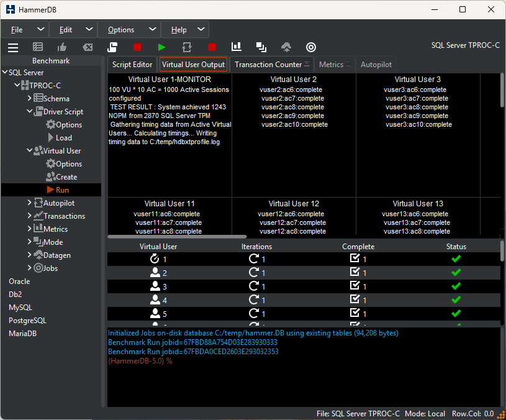This screenshot has width=506, height=420.
Task: Select MySQL in the benchmark list
Action: coord(20,308)
